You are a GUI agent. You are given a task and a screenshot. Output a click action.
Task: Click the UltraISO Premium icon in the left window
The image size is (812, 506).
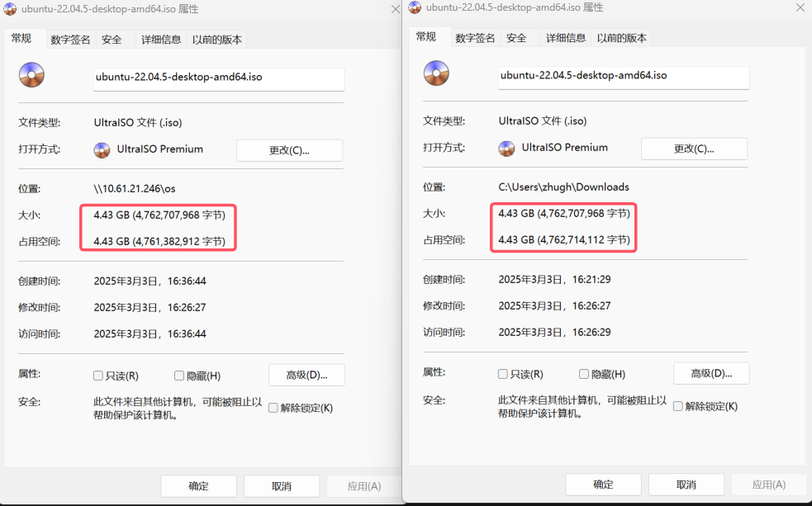[102, 150]
